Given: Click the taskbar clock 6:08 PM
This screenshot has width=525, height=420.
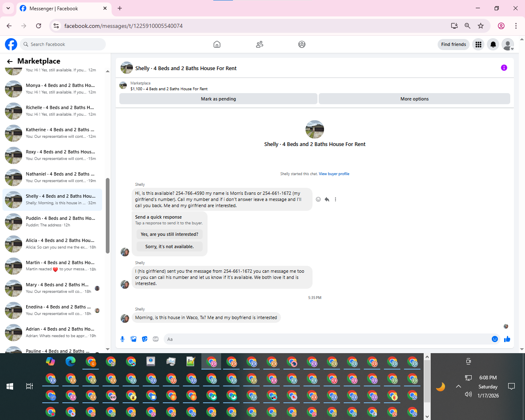Looking at the screenshot, I should pos(488,378).
